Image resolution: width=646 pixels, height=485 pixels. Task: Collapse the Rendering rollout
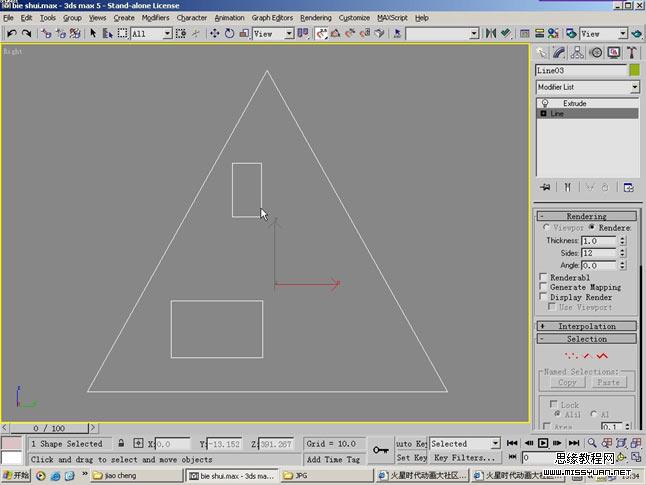click(x=587, y=216)
